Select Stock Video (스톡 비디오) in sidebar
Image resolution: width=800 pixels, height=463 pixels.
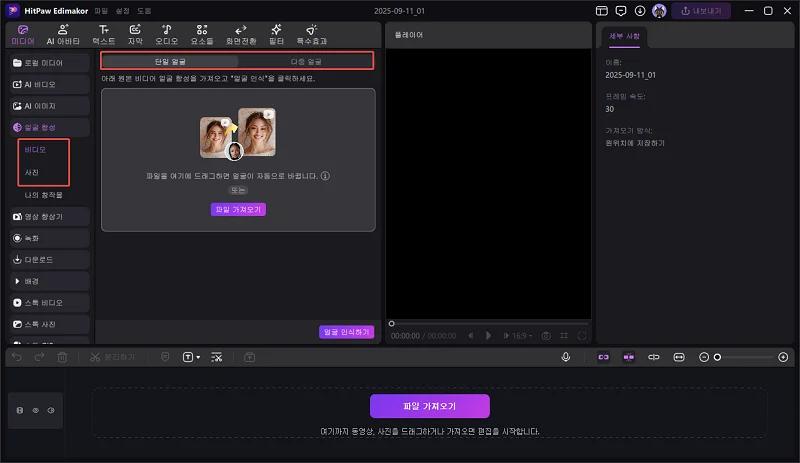(49, 302)
